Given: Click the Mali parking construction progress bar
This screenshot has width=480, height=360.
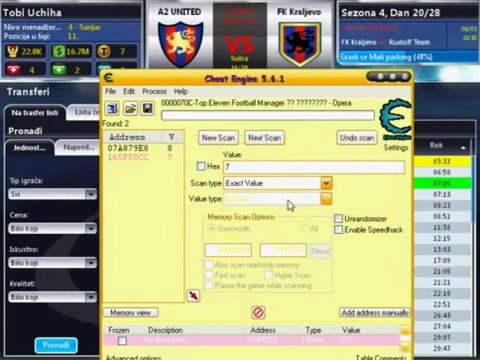Looking at the screenshot, I should 408,57.
